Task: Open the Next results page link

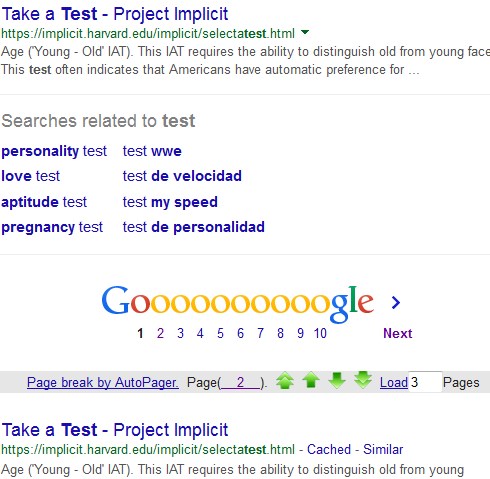Action: 398,333
